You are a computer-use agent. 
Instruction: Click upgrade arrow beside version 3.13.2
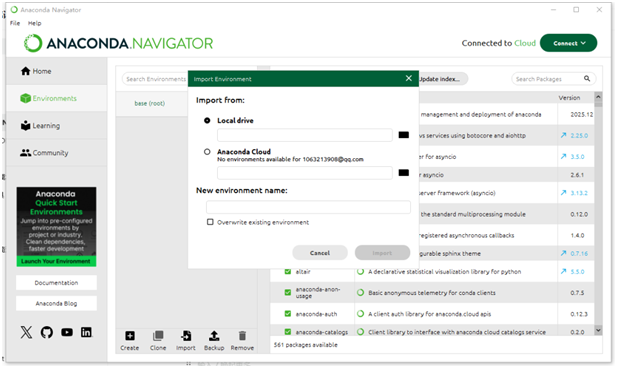563,193
